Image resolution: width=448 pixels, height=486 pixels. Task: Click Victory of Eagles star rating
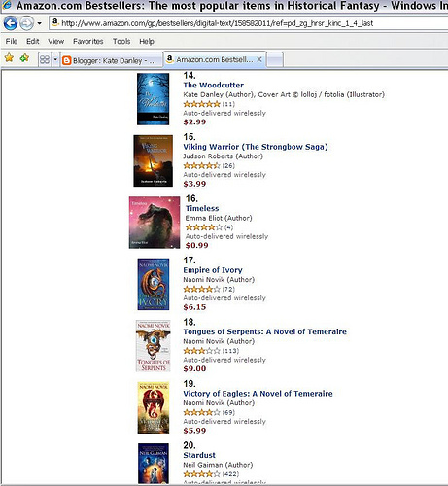point(201,412)
